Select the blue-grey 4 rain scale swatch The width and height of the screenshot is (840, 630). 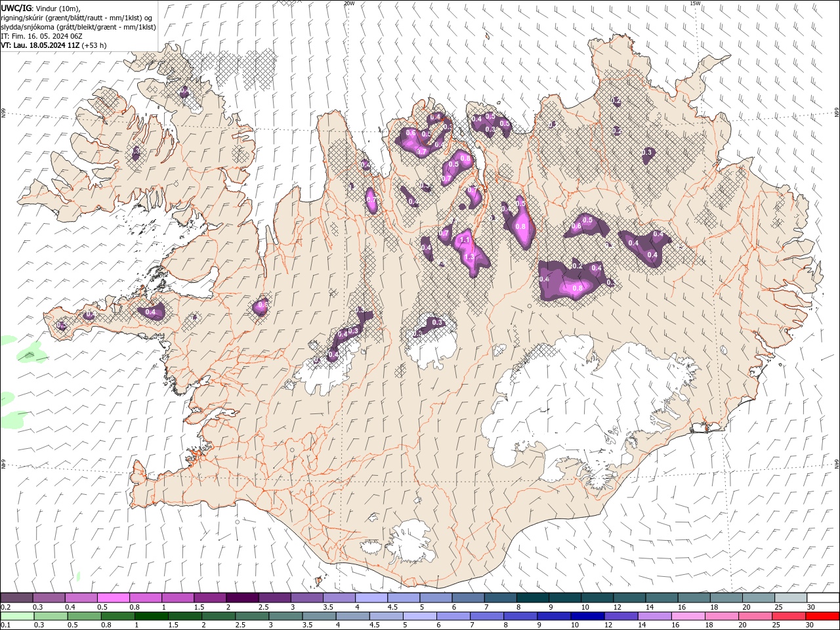click(x=352, y=616)
